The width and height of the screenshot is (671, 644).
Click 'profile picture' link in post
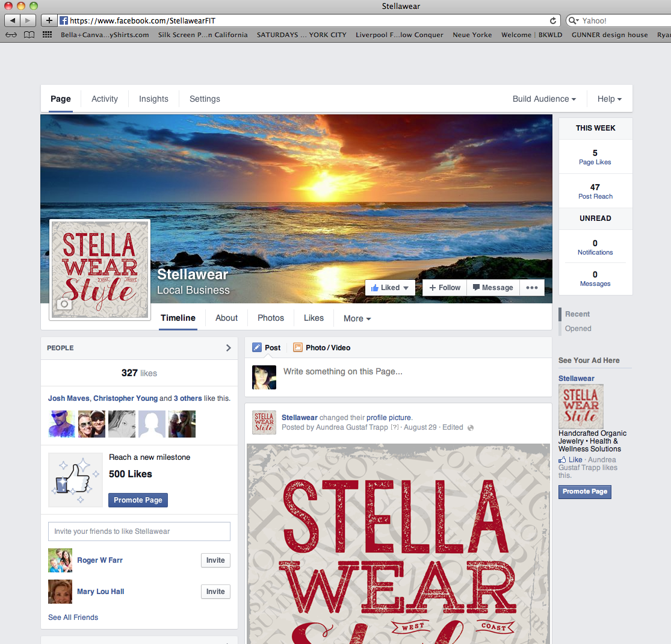(x=389, y=418)
